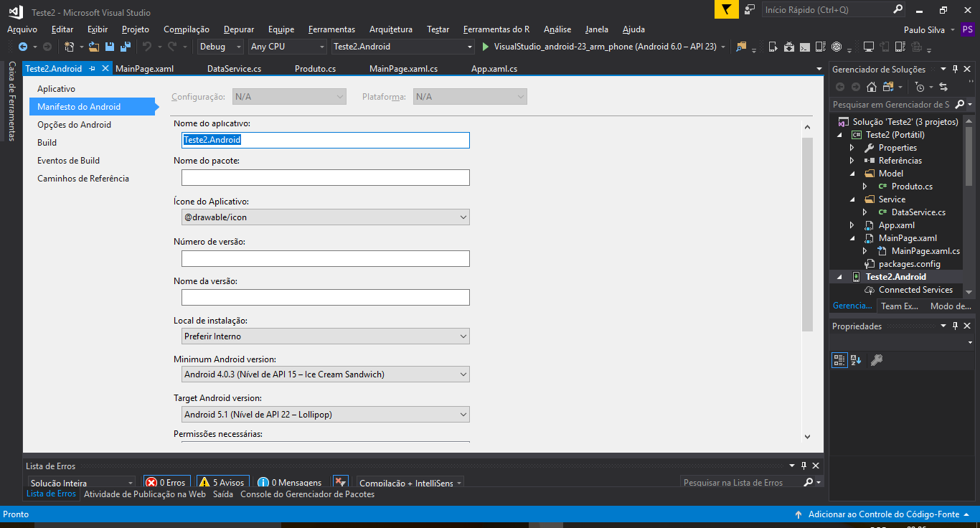Open the Minimum Android version dropdown
Viewport: 980px width, 528px height.
pyautogui.click(x=326, y=374)
